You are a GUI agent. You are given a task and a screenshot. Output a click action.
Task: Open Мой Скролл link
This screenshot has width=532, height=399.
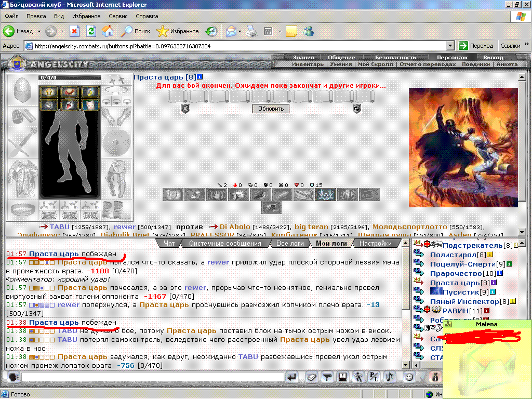pyautogui.click(x=376, y=64)
